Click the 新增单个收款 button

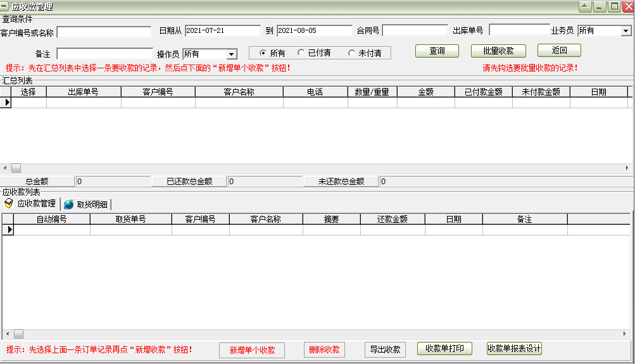pyautogui.click(x=252, y=350)
